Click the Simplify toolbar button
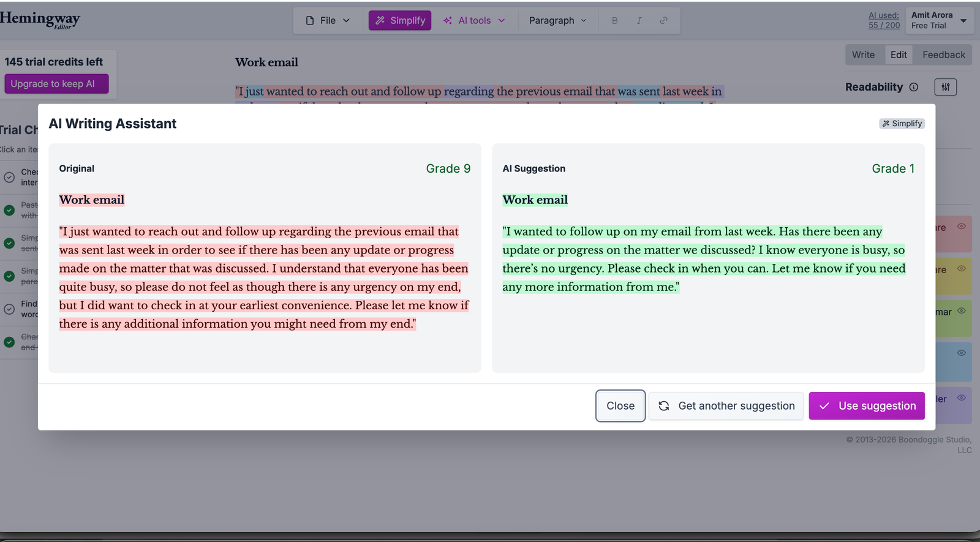Image resolution: width=980 pixels, height=542 pixels. 400,20
